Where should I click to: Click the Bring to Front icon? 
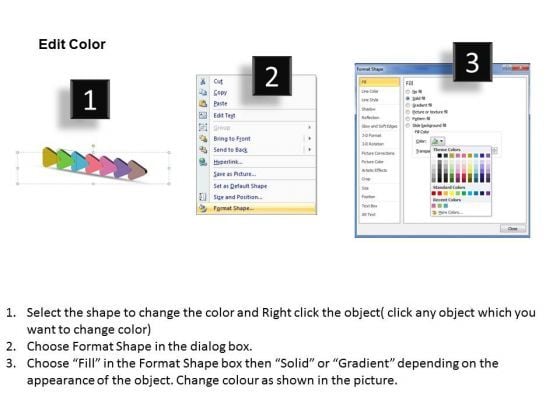[x=203, y=138]
